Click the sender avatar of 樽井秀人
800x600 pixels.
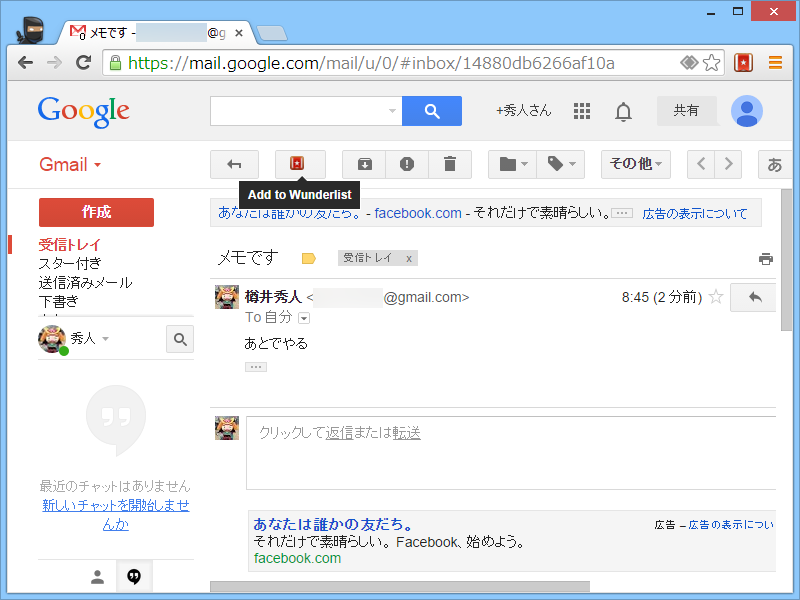tap(227, 297)
